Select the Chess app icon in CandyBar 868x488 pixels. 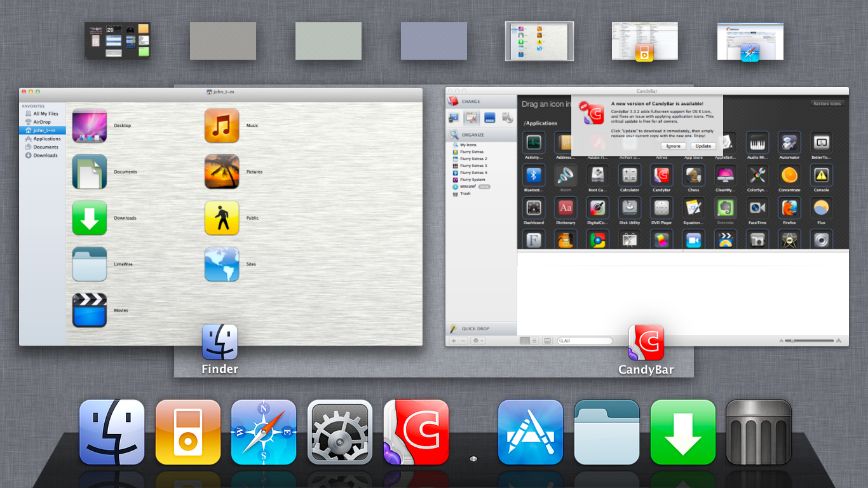(693, 175)
